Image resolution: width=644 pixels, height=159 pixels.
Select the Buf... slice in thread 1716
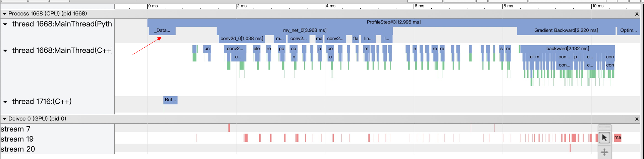(170, 100)
